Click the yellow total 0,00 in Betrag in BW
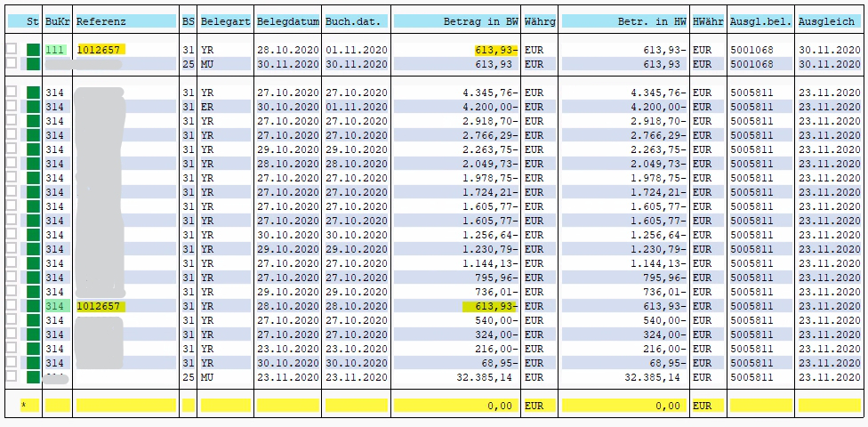The width and height of the screenshot is (868, 427). tap(502, 406)
